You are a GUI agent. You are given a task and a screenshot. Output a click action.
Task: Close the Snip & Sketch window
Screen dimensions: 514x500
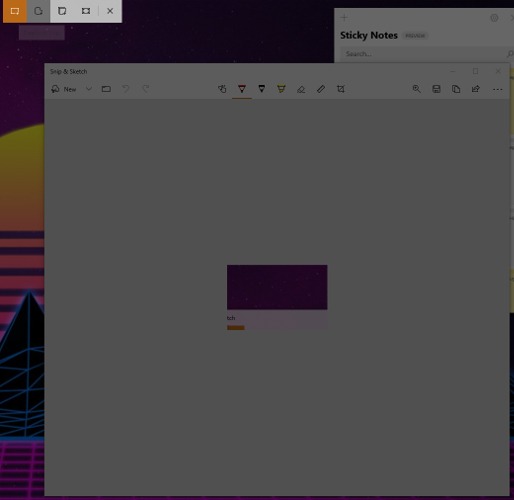pyautogui.click(x=498, y=71)
